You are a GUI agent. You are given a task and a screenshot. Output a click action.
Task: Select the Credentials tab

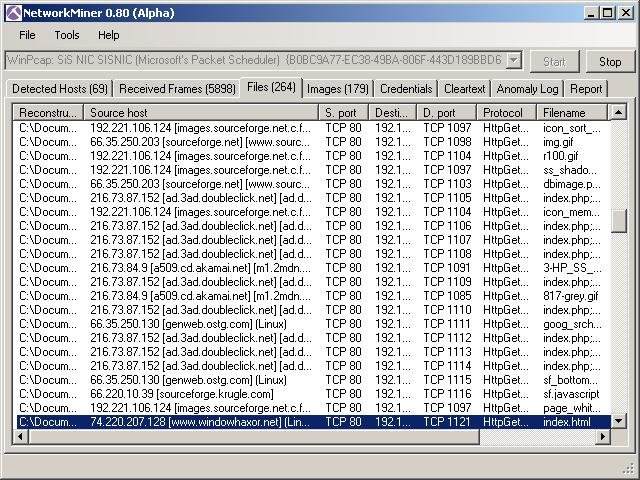(406, 89)
